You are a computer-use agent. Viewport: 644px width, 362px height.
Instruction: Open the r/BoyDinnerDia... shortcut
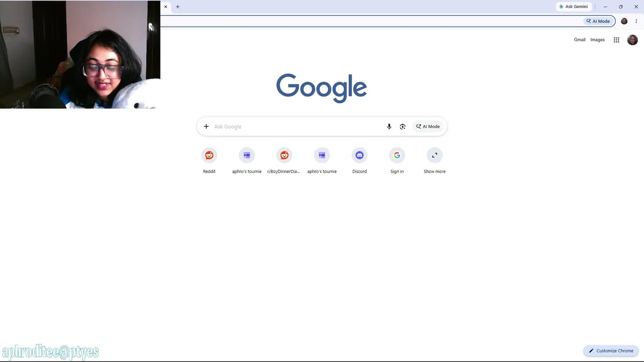point(284,161)
